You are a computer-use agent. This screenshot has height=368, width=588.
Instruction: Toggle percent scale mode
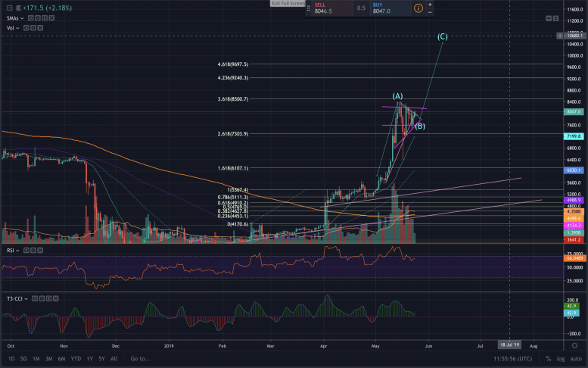pyautogui.click(x=548, y=359)
